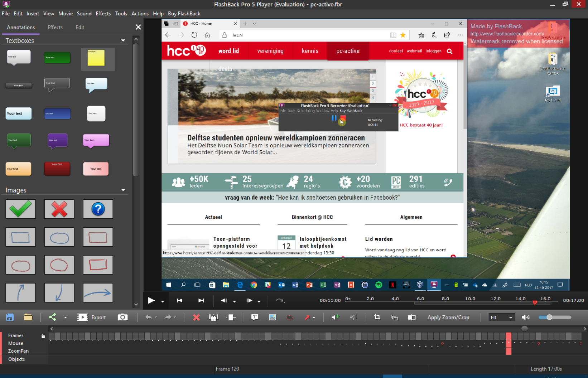This screenshot has height=378, width=588.
Task: Insert the red cross image
Action: pos(59,209)
